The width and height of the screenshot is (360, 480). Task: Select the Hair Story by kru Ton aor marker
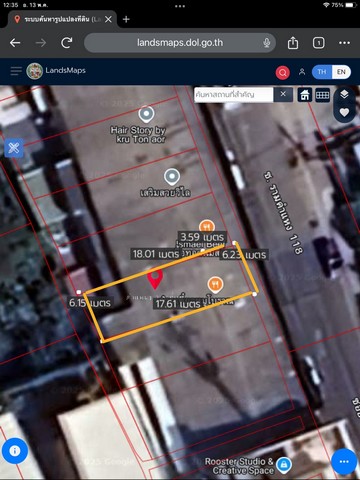[x=146, y=114]
